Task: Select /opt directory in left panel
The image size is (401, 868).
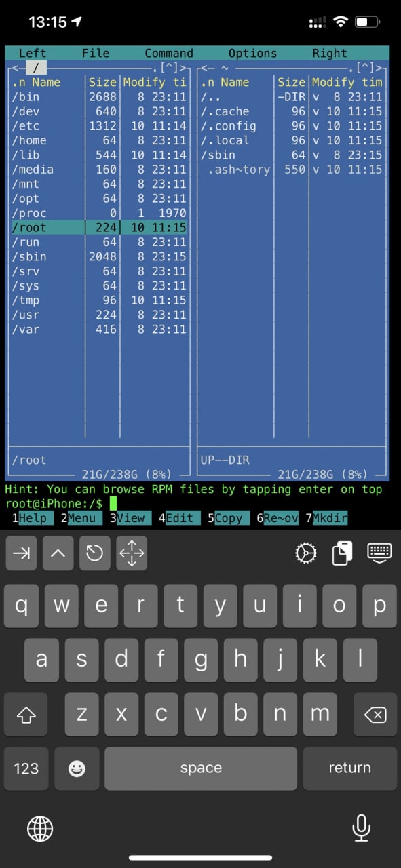Action: pos(99,199)
